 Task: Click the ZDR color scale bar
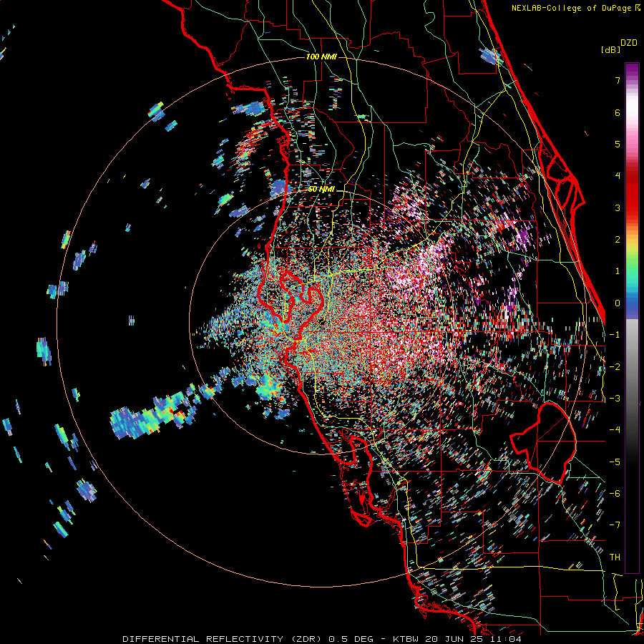(632, 318)
